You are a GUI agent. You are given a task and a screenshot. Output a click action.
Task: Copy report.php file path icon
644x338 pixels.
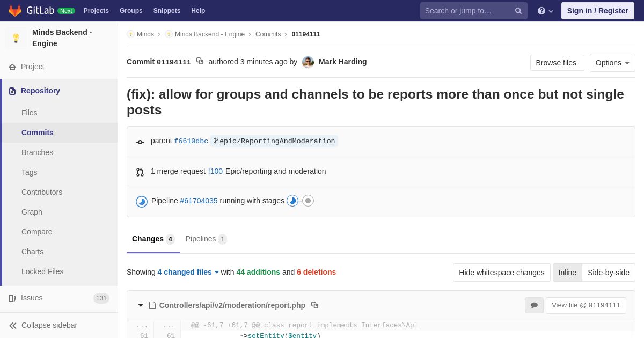315,305
